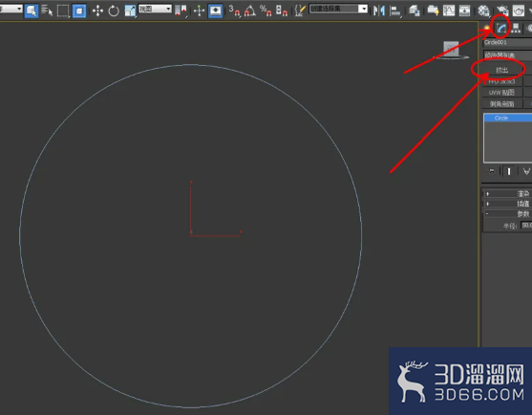Toggle 3D Snaps
The width and height of the screenshot is (532, 415).
pos(234,11)
